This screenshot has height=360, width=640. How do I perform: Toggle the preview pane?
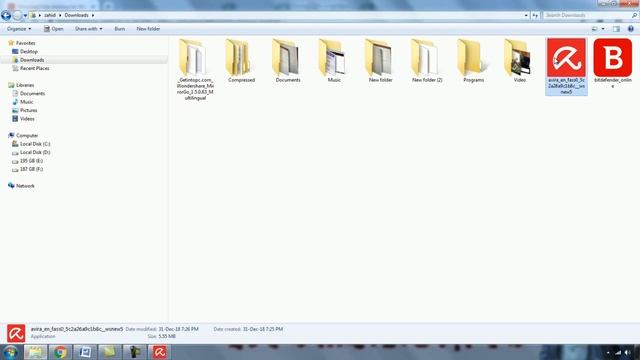[616, 29]
